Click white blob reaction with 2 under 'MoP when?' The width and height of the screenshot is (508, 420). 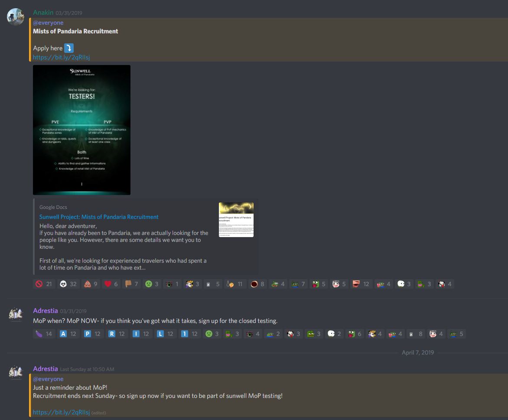(335, 334)
